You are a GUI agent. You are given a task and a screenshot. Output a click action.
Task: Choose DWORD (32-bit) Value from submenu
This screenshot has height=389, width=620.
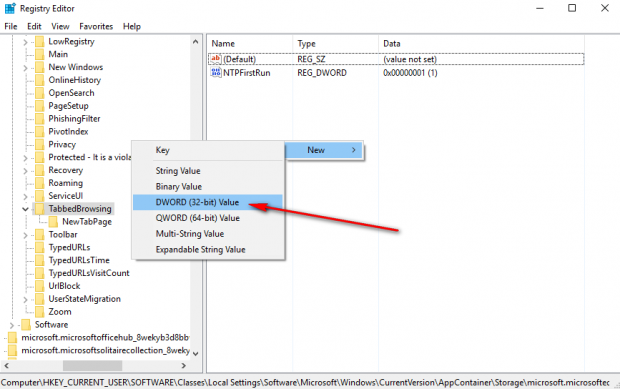pyautogui.click(x=208, y=202)
